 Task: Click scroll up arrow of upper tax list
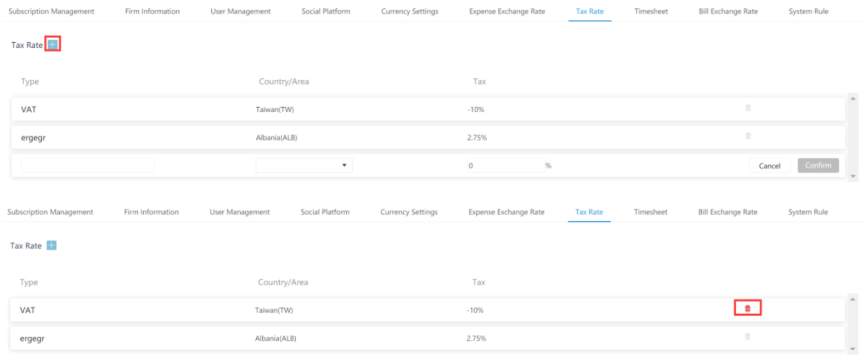click(x=853, y=99)
